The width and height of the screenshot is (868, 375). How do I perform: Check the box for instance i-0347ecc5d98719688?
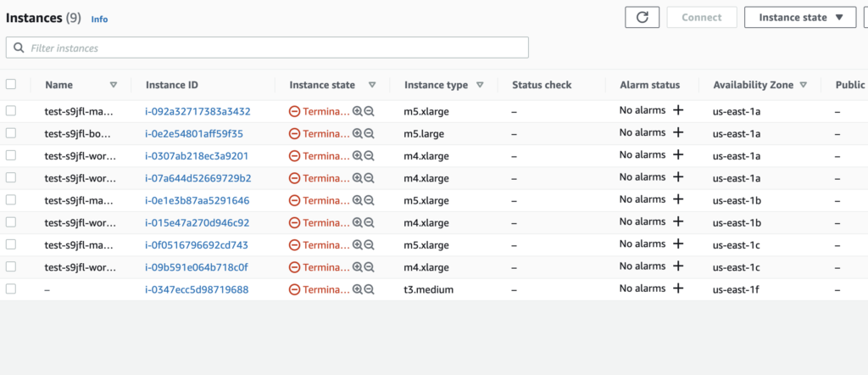point(11,289)
